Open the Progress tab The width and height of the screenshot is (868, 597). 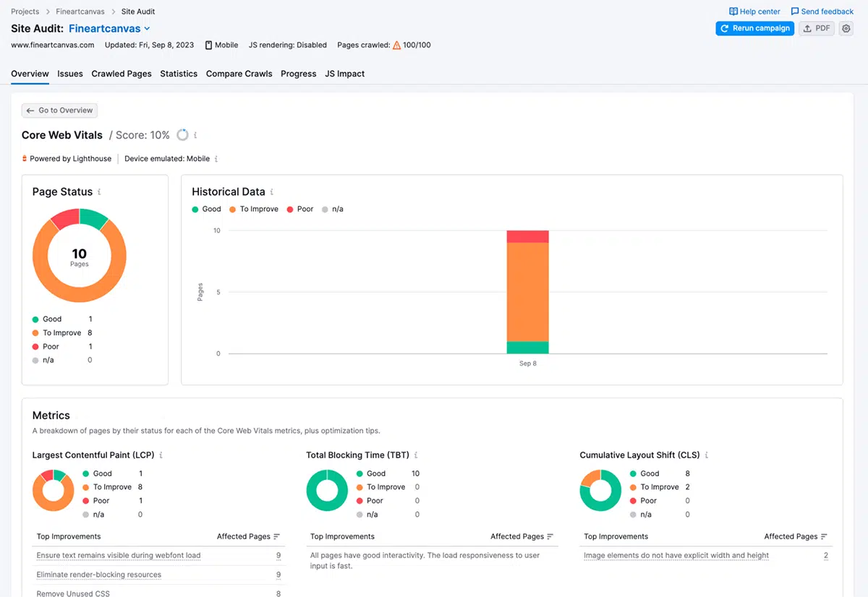point(299,74)
